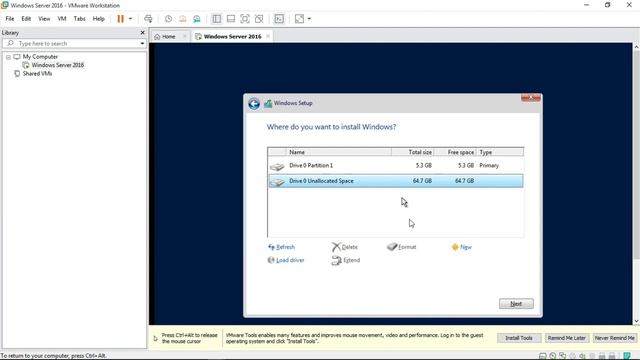
Task: Click the Format partition link
Action: (x=402, y=247)
